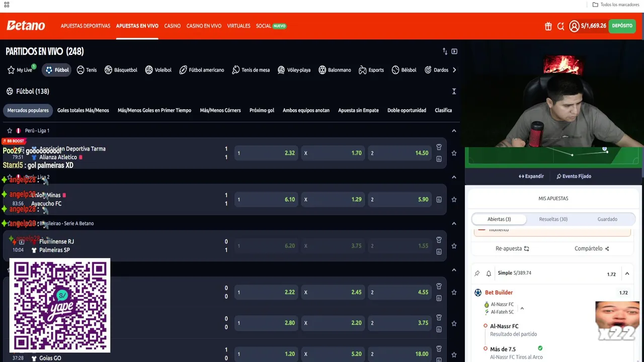
Task: Open the live stream video panel icon
Action: pyautogui.click(x=454, y=51)
